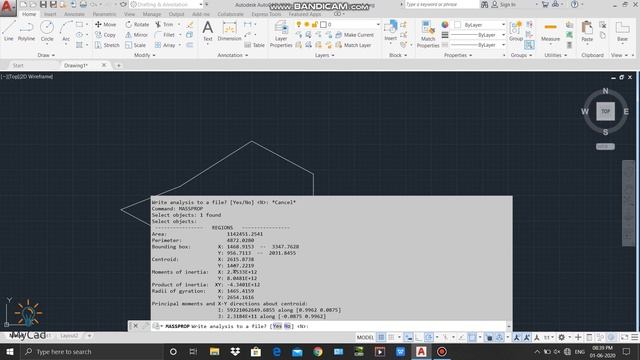This screenshot has width=640, height=360.
Task: Click the Paste icon
Action: pyautogui.click(x=587, y=32)
